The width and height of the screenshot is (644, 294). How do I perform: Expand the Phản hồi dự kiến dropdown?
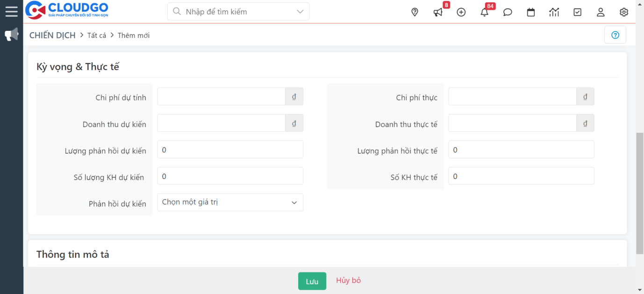coord(230,202)
